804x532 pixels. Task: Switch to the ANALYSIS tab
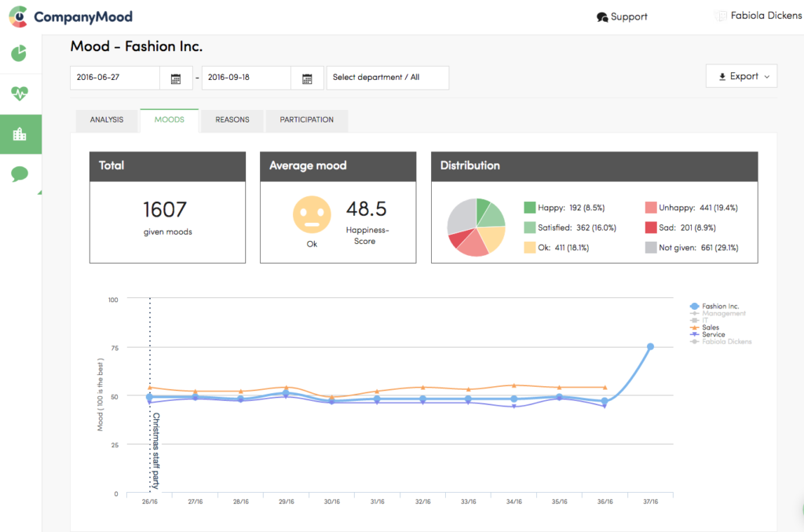tap(107, 120)
